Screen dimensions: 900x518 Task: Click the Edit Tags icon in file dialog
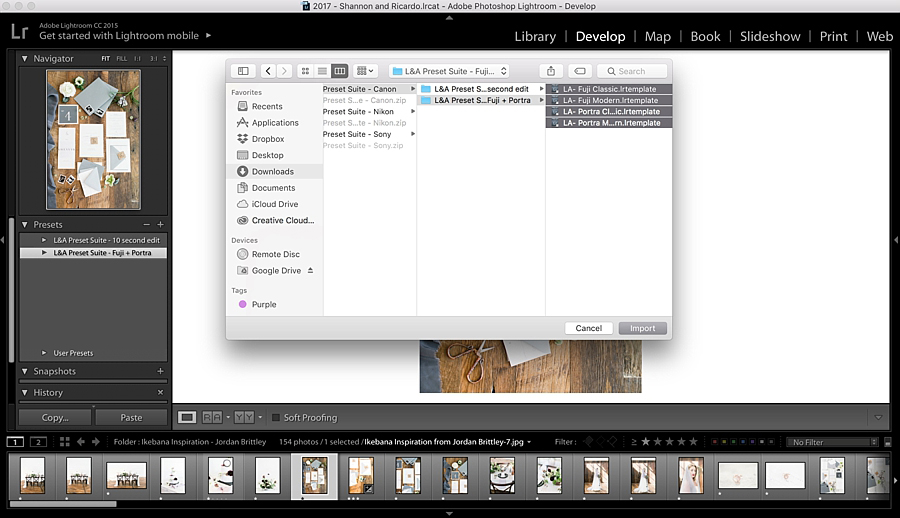tap(580, 71)
